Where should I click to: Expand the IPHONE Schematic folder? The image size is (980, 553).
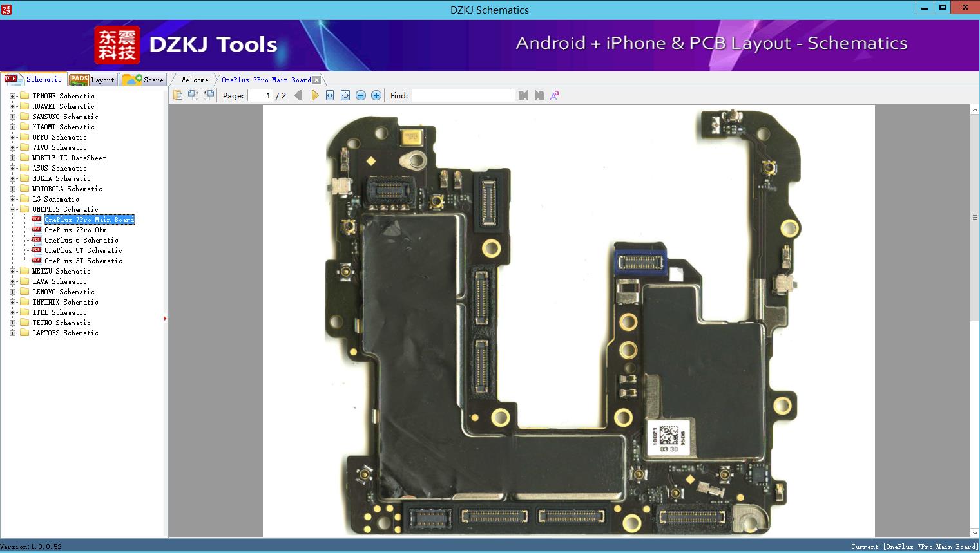pyautogui.click(x=12, y=96)
